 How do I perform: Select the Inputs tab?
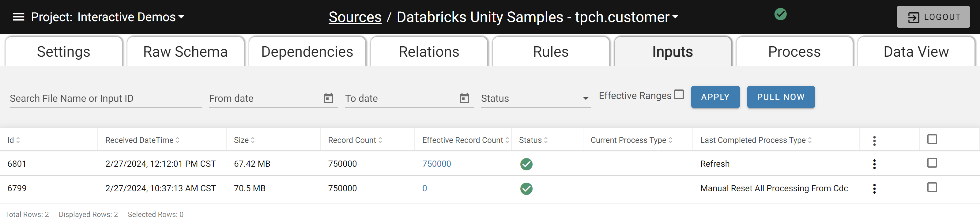[672, 51]
